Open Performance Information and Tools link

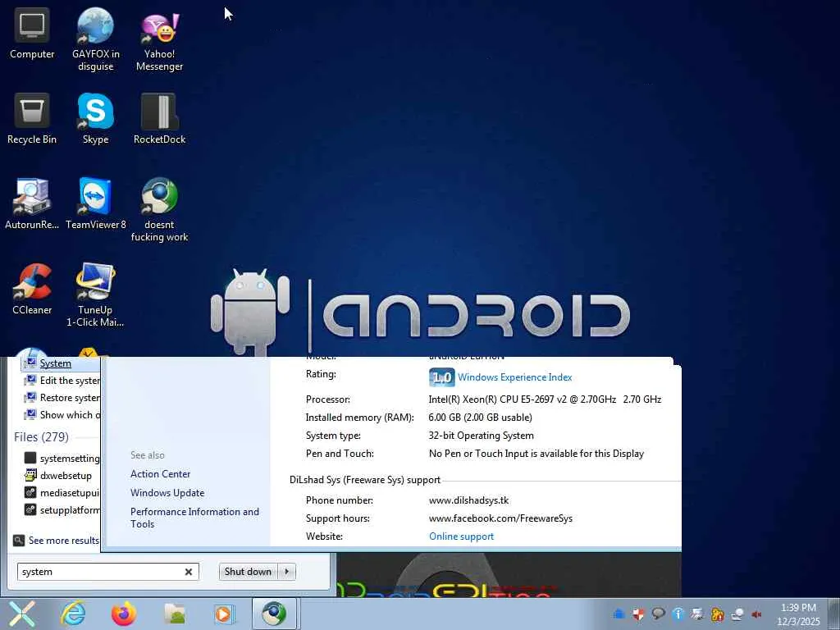[194, 518]
